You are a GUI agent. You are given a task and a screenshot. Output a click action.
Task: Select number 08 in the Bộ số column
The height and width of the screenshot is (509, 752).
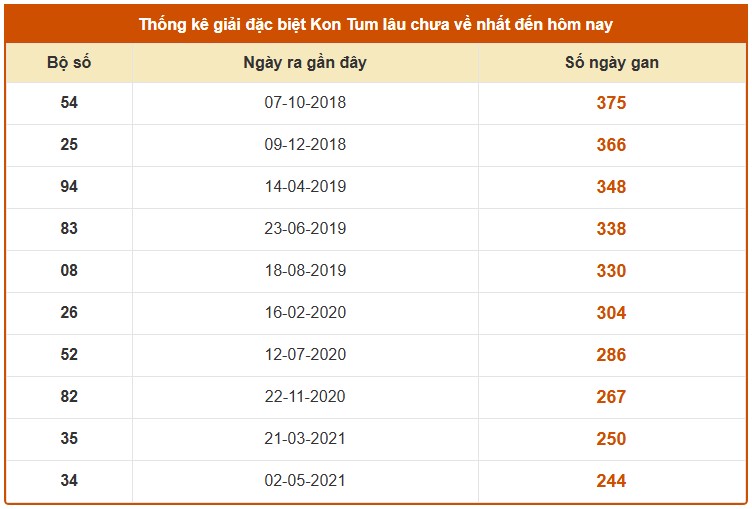pos(69,271)
